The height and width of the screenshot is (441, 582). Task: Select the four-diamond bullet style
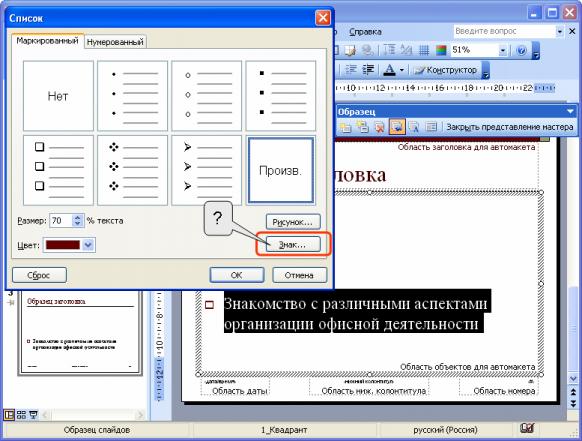133,170
